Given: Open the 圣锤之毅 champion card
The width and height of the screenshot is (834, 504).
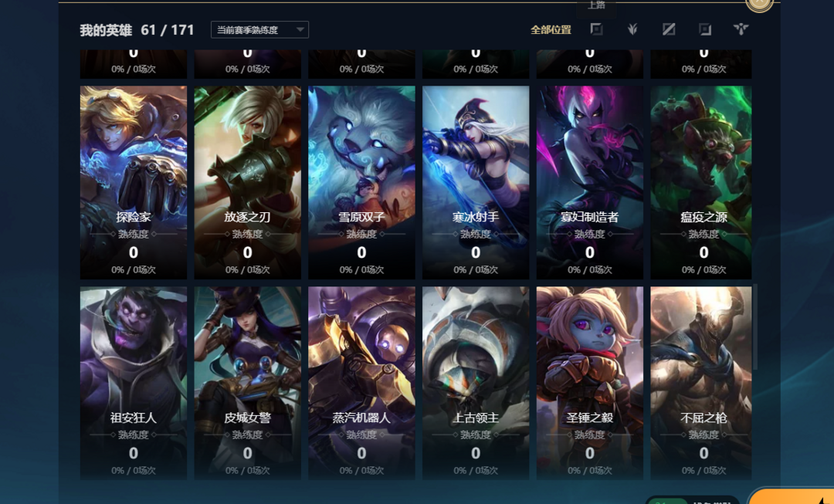Looking at the screenshot, I should click(590, 384).
